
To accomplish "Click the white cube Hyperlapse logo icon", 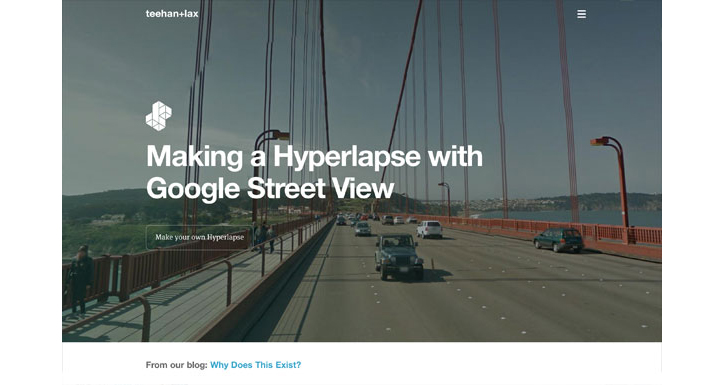I will click(x=158, y=116).
